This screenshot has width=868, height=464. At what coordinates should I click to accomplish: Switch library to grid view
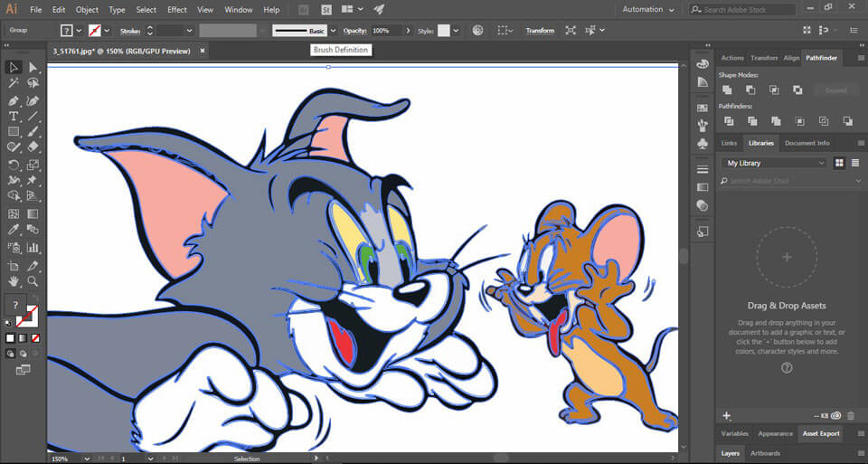point(839,163)
